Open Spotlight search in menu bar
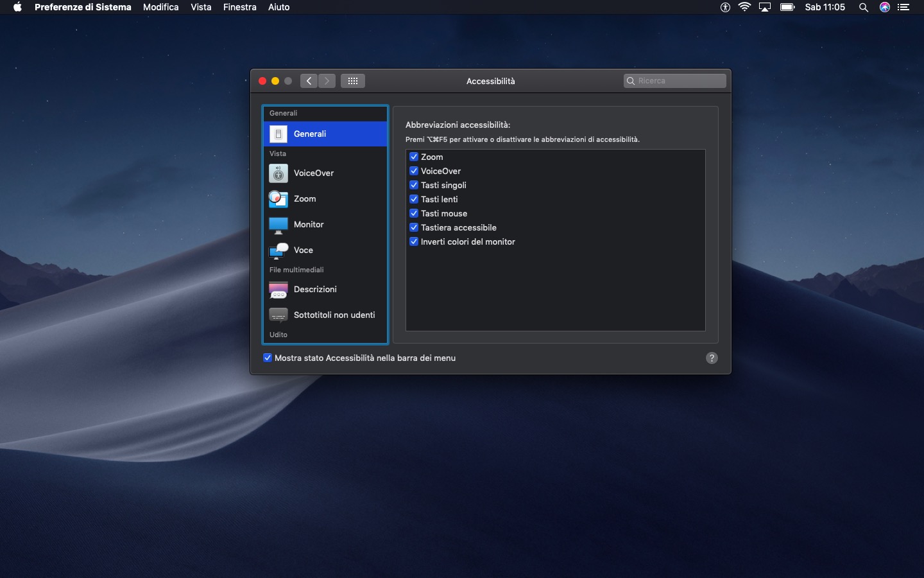This screenshot has width=924, height=578. 864,8
